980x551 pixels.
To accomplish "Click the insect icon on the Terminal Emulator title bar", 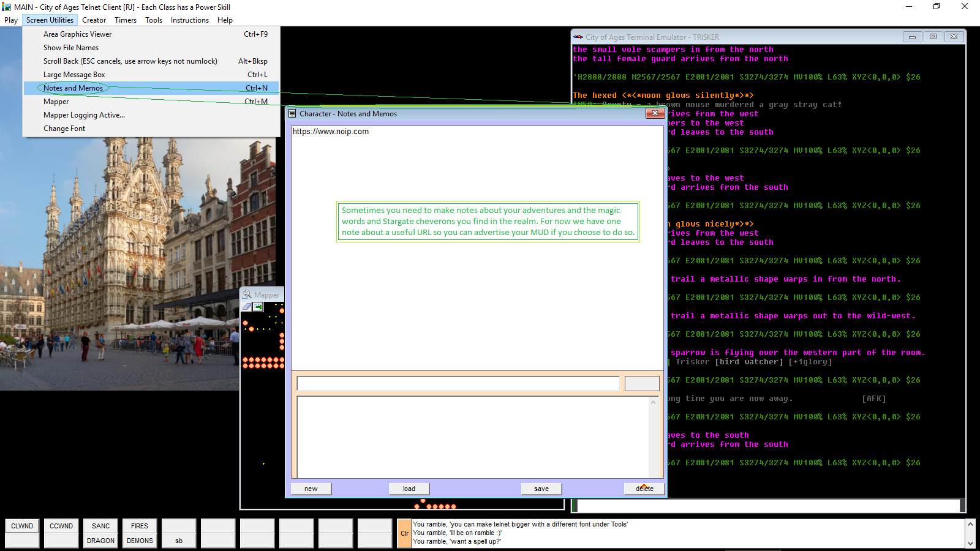I will [x=577, y=37].
